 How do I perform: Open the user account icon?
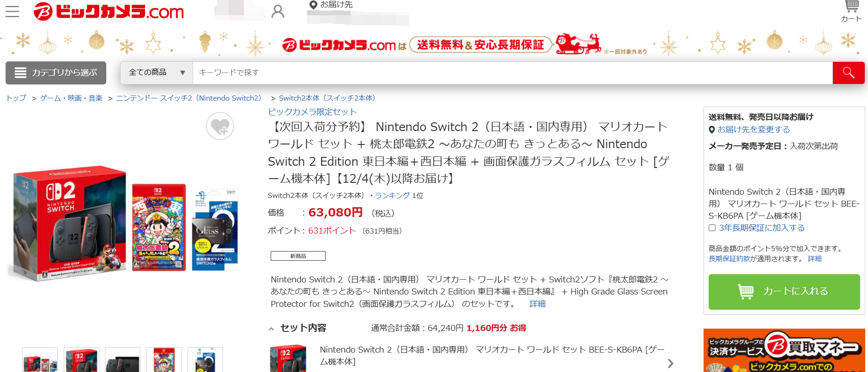click(x=278, y=12)
